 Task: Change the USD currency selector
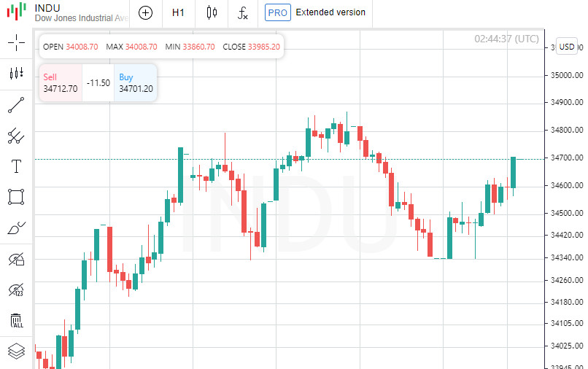click(566, 46)
